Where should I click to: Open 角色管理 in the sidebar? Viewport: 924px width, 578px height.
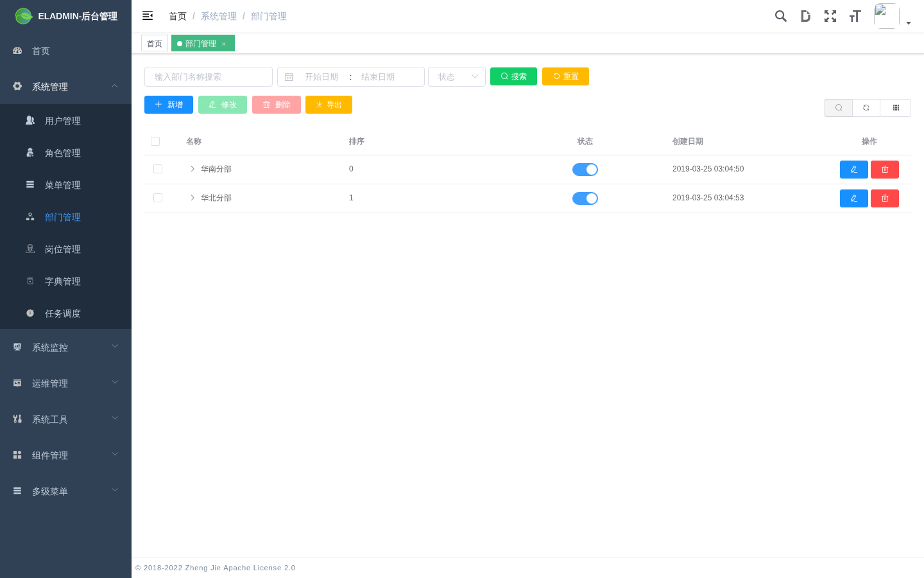pyautogui.click(x=65, y=152)
